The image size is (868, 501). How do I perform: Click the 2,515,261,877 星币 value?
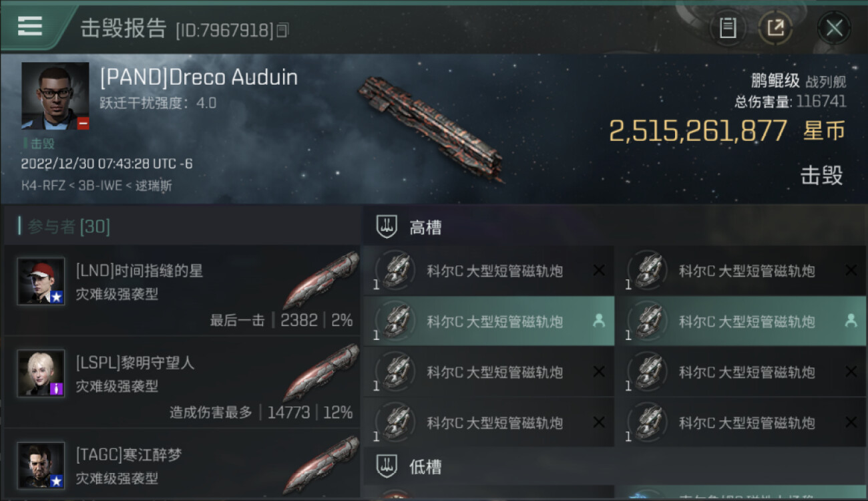point(727,131)
